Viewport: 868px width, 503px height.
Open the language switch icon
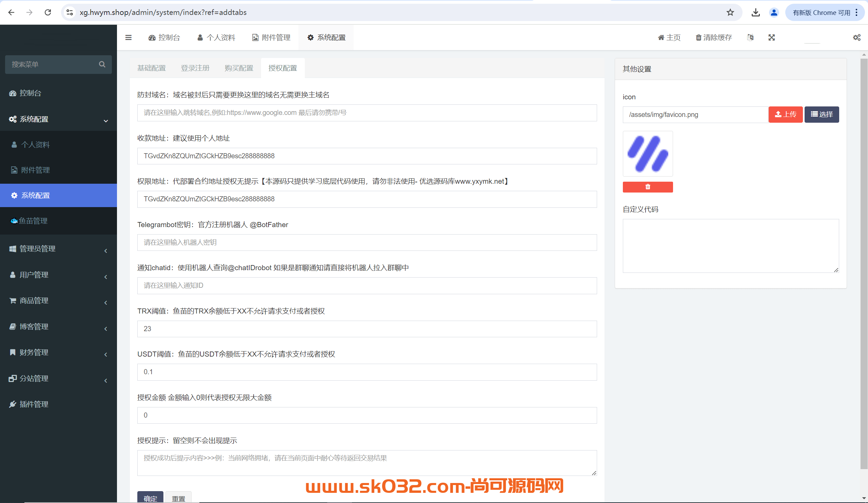[750, 38]
